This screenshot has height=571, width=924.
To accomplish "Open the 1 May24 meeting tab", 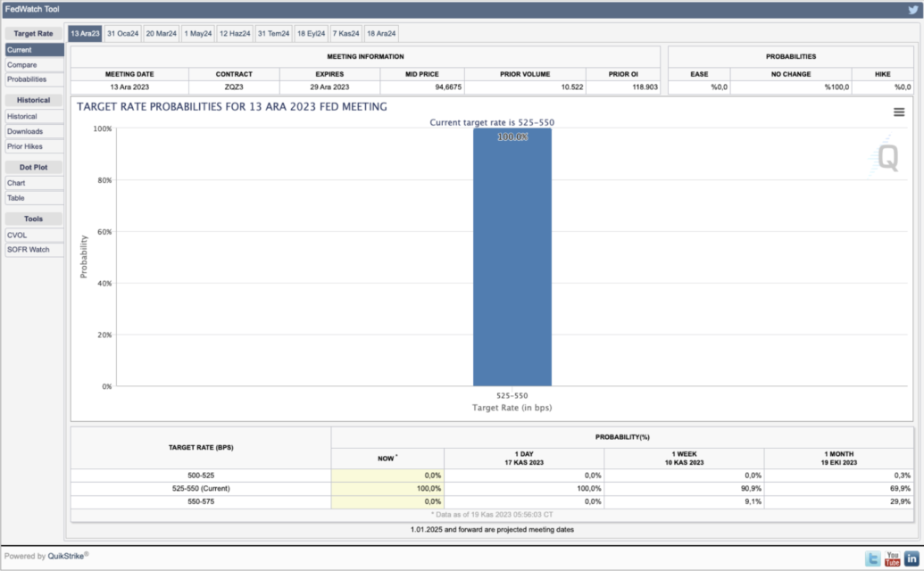I will 198,34.
